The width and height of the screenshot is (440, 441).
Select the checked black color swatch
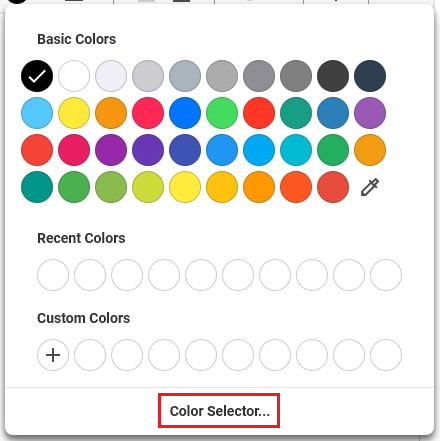37,76
